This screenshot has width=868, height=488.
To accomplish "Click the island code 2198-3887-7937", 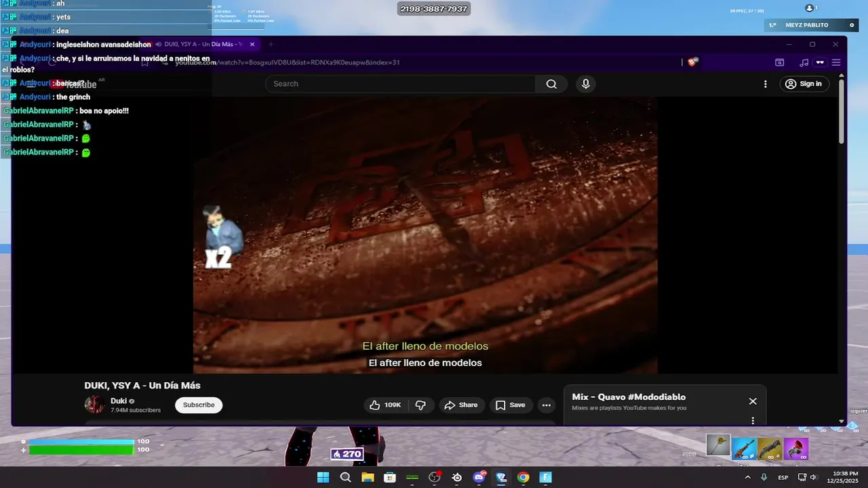I will [434, 9].
